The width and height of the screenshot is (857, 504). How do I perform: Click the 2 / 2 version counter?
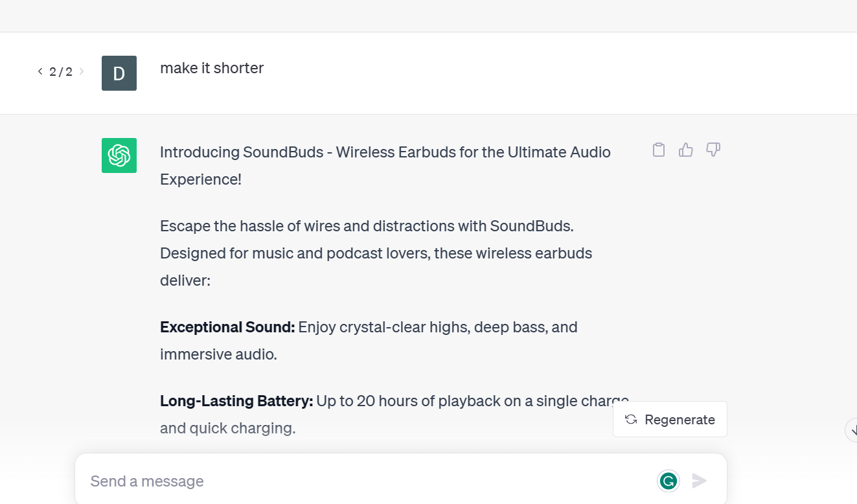pyautogui.click(x=61, y=71)
